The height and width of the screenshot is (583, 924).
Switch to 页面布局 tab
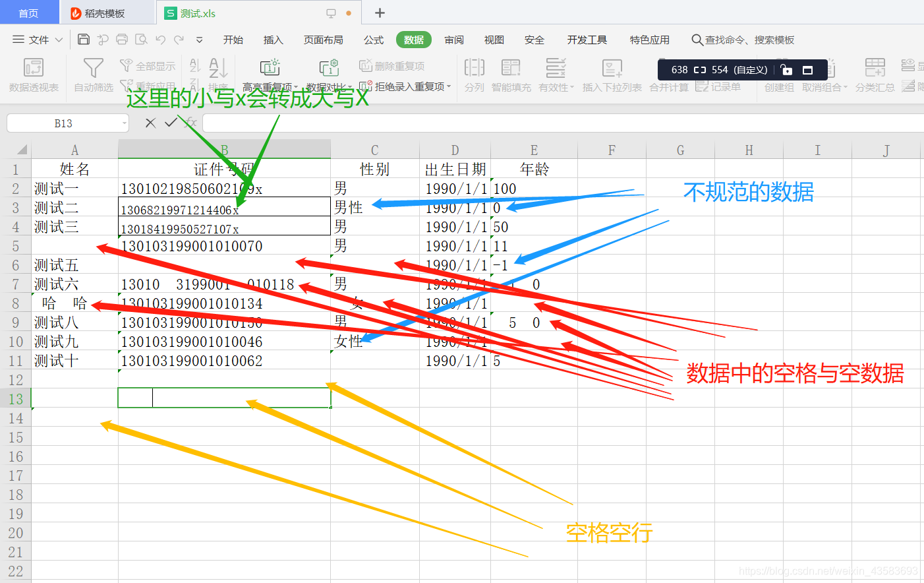point(324,40)
